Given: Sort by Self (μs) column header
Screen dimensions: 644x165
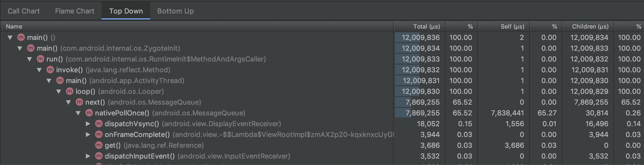Looking at the screenshot, I should pos(512,26).
